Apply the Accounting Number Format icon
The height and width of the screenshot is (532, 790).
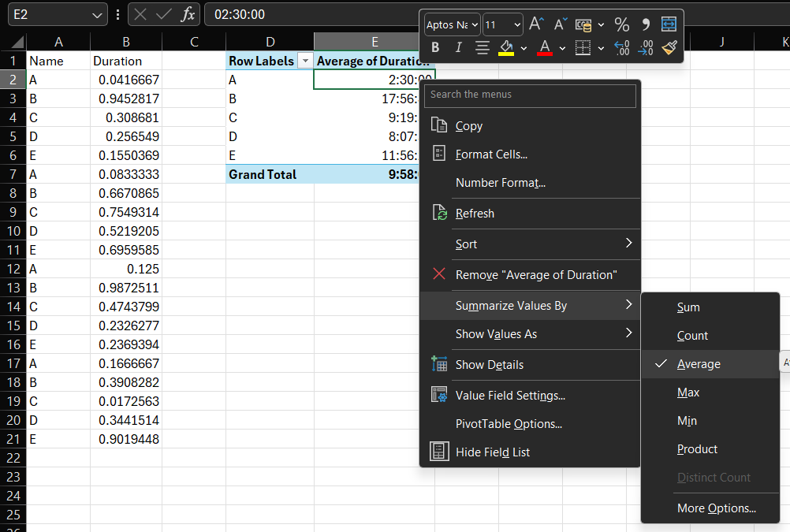click(x=583, y=24)
